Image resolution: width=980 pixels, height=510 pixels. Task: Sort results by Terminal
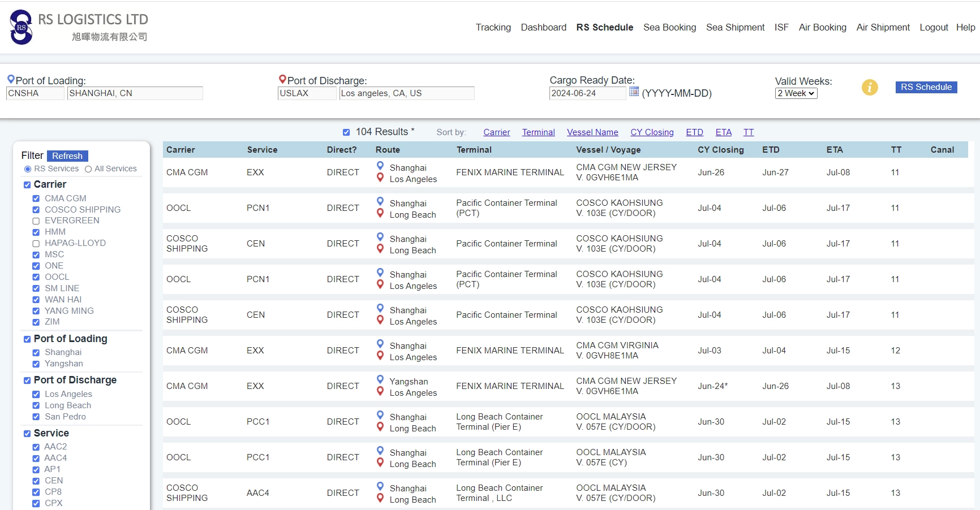point(538,132)
